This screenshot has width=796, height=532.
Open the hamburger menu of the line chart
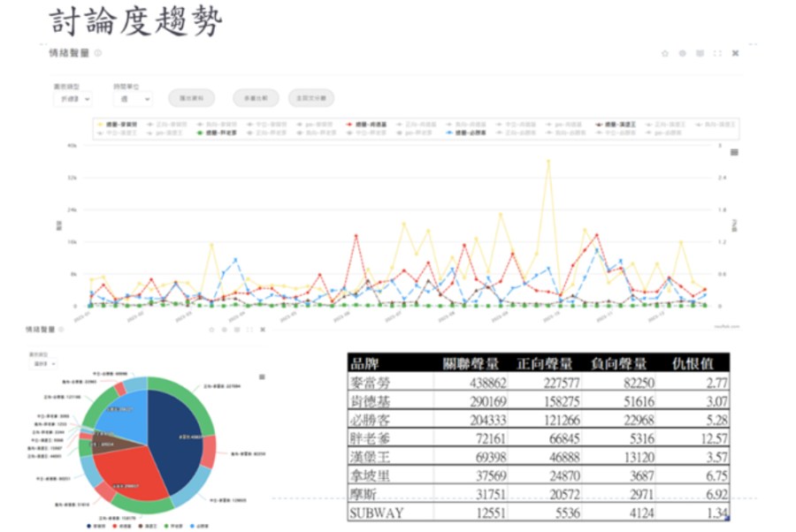(x=734, y=152)
